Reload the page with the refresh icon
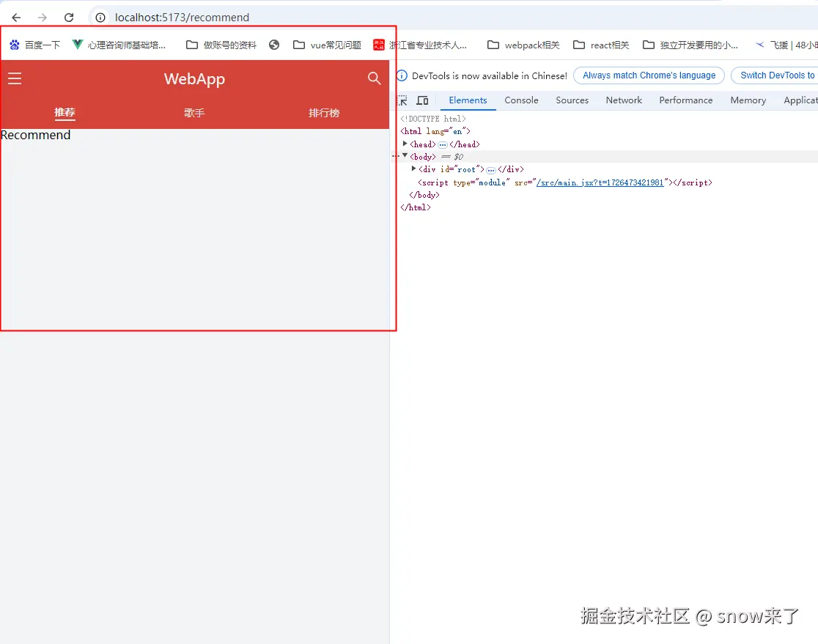The image size is (818, 644). [69, 18]
